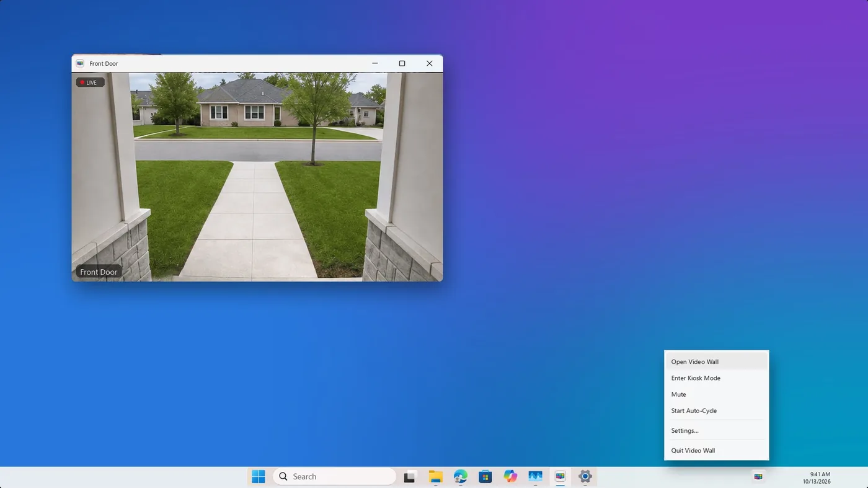Viewport: 868px width, 488px height.
Task: Close the Front Door camera window
Action: [429, 63]
